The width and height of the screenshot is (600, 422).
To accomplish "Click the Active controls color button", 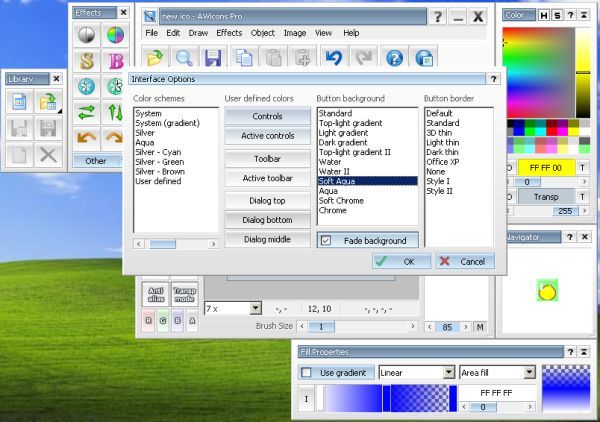I will [x=267, y=136].
